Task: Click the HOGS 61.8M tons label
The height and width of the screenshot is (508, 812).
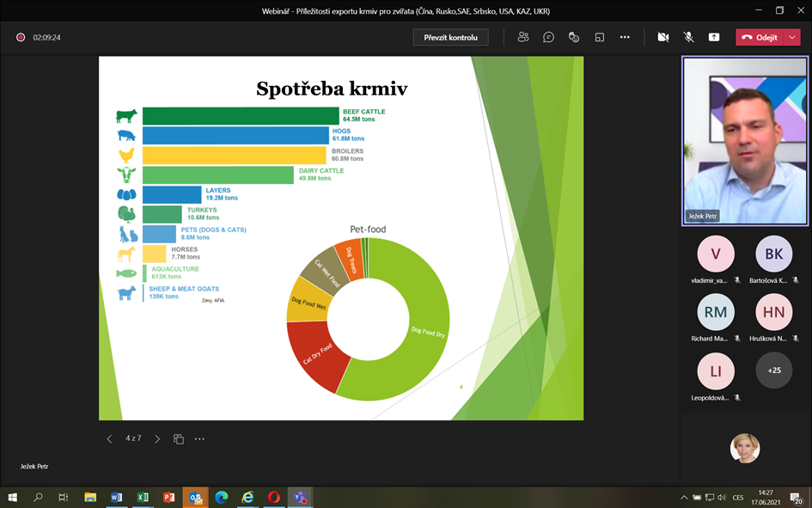Action: pyautogui.click(x=348, y=135)
